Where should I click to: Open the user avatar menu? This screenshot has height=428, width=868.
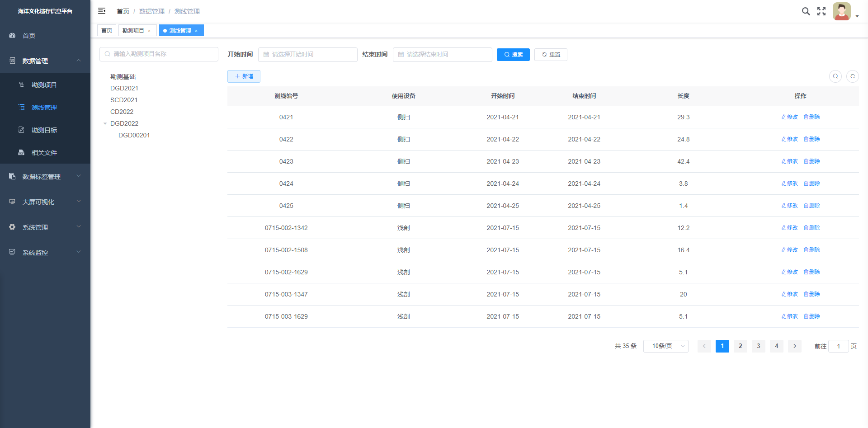(x=841, y=11)
